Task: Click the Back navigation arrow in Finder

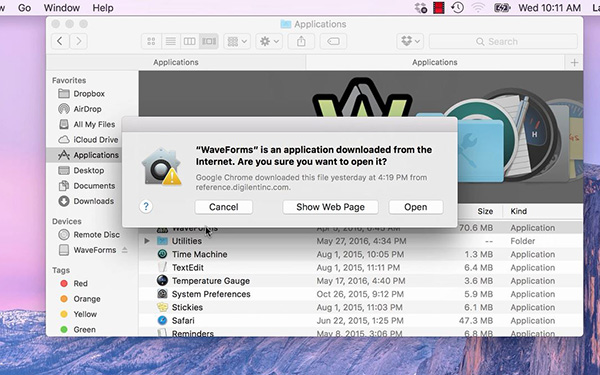Action: click(60, 41)
